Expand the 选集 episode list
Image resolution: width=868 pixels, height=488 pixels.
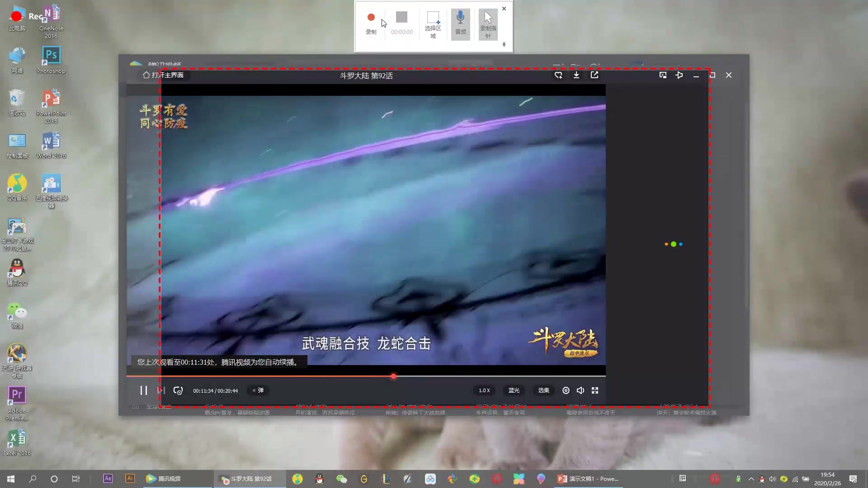543,390
